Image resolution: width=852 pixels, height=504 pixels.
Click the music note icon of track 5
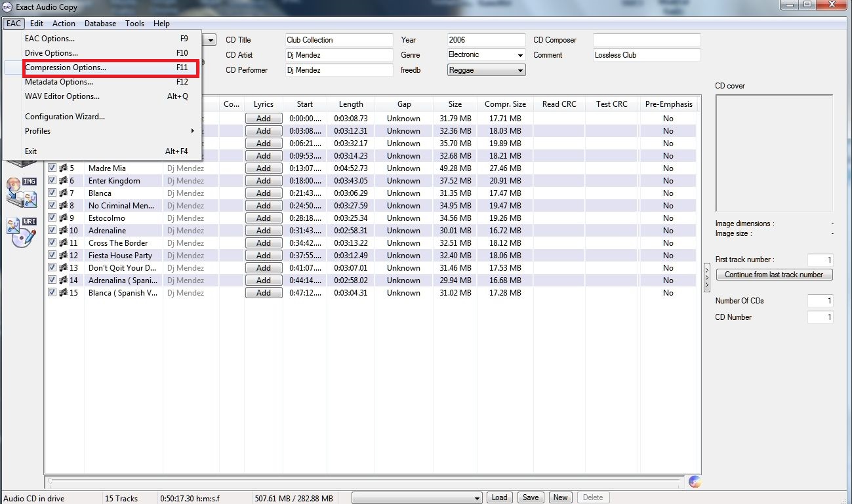(x=64, y=168)
